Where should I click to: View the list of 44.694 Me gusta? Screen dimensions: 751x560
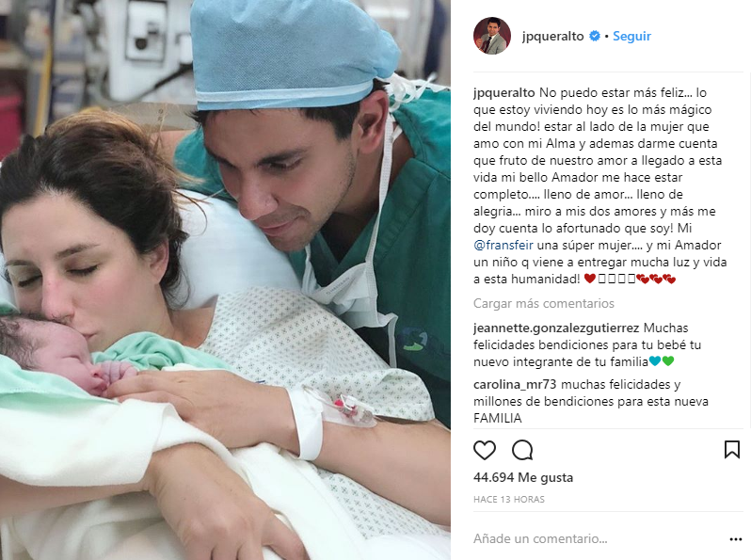(x=523, y=477)
